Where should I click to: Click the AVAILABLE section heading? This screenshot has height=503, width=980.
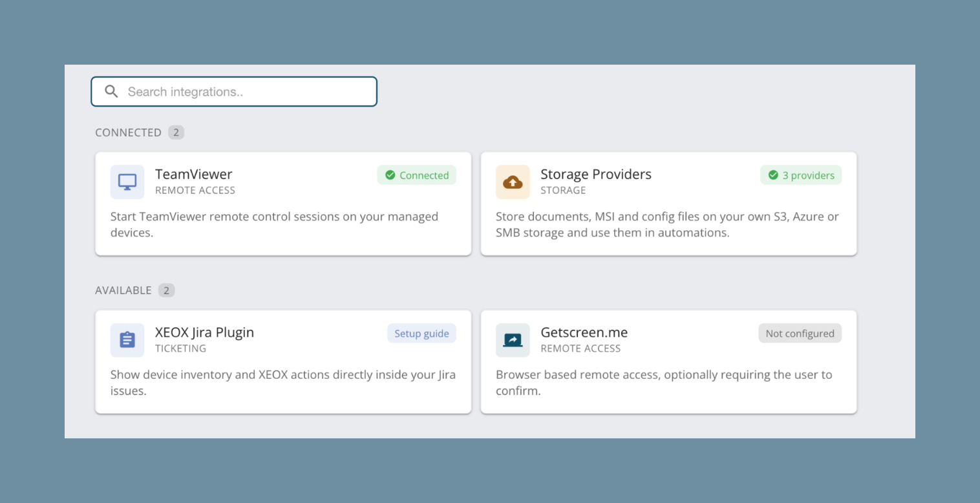click(x=123, y=290)
